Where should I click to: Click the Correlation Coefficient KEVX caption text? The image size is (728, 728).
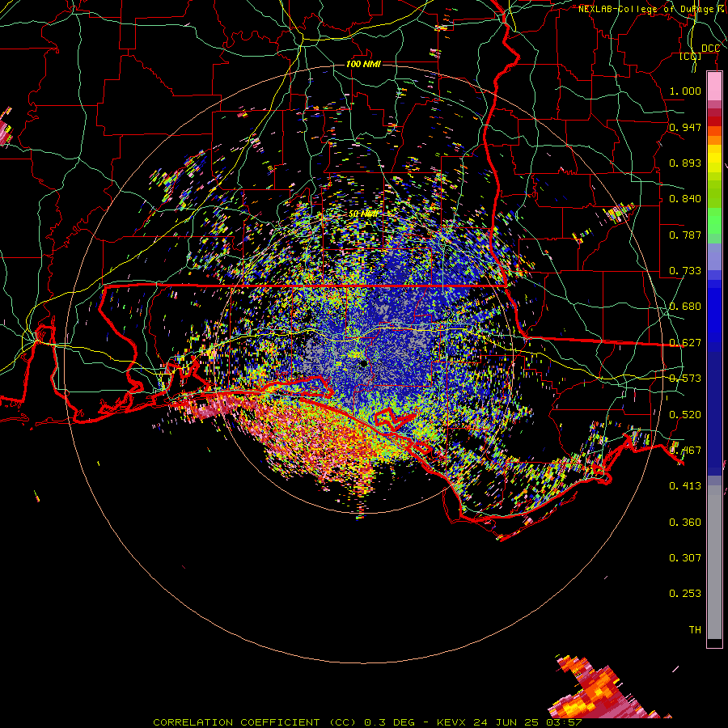(367, 722)
